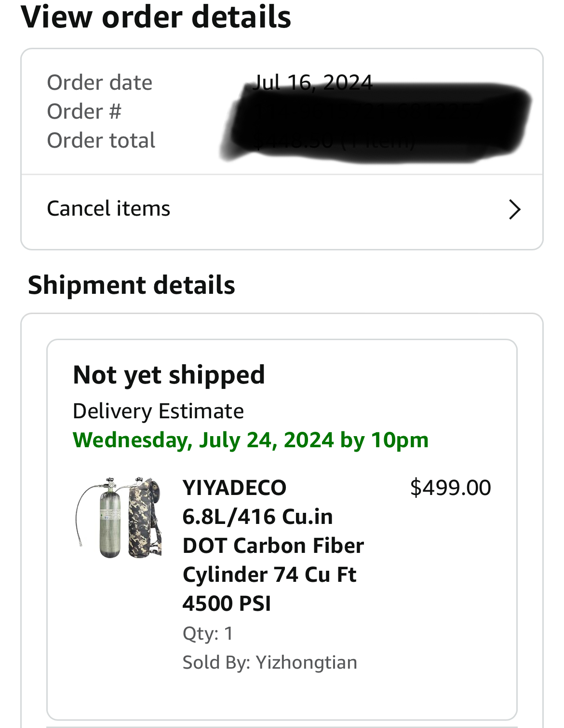The height and width of the screenshot is (728, 564).
Task: Tap the 4500 PSI line of the title
Action: pos(227,603)
